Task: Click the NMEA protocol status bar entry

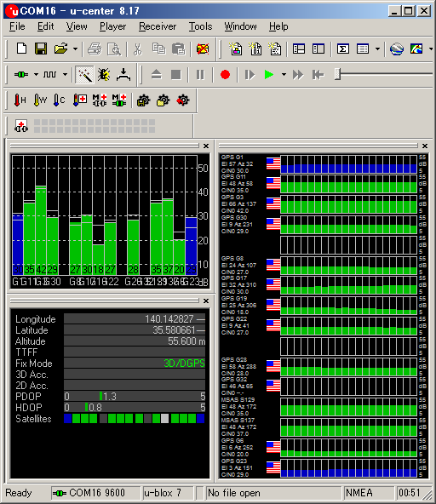Action: tap(369, 493)
